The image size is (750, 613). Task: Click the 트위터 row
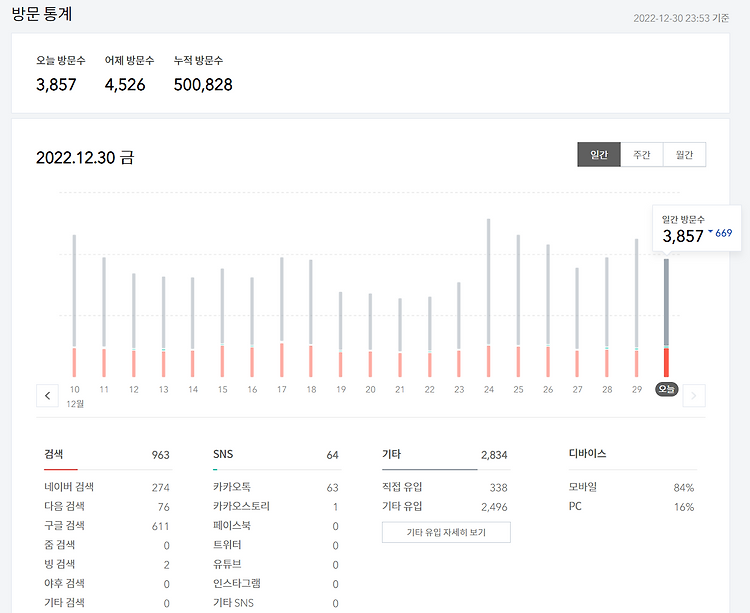pos(276,545)
